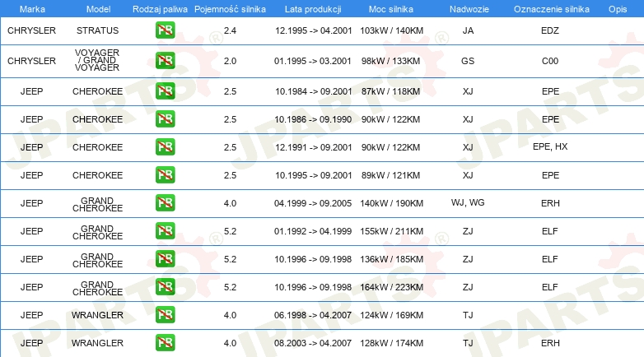Screen dimensions: 644x357
Task: Select the VOYAGER / GRAND VOYAGER model cell
Action: (97, 60)
